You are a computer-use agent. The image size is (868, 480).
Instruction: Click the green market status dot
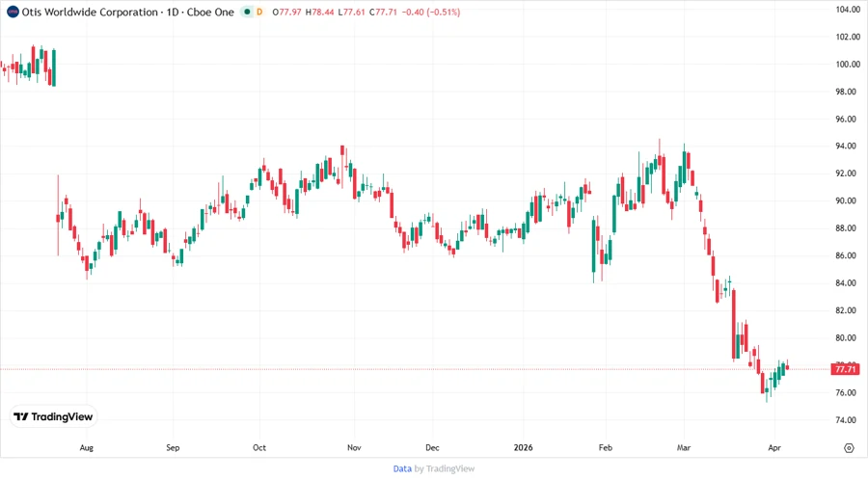247,12
